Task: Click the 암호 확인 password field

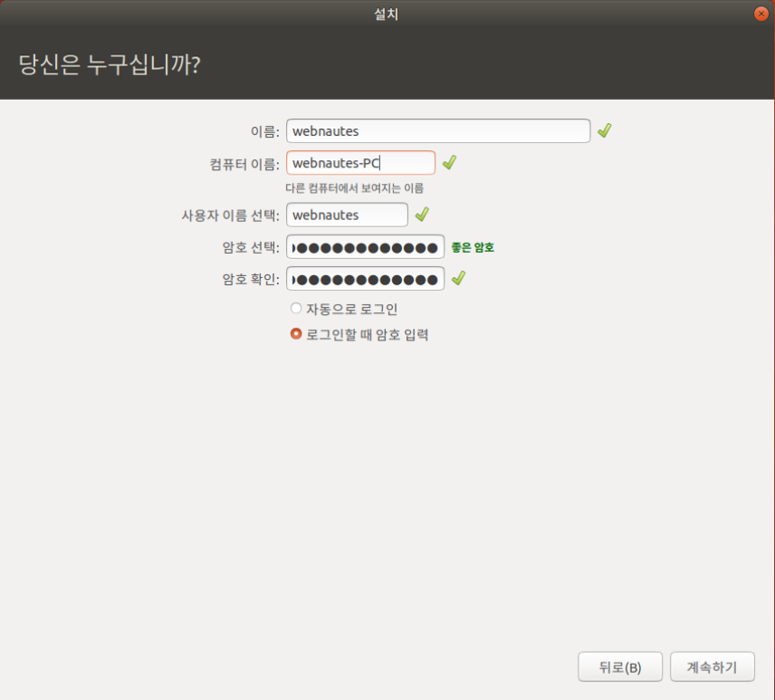Action: [365, 279]
